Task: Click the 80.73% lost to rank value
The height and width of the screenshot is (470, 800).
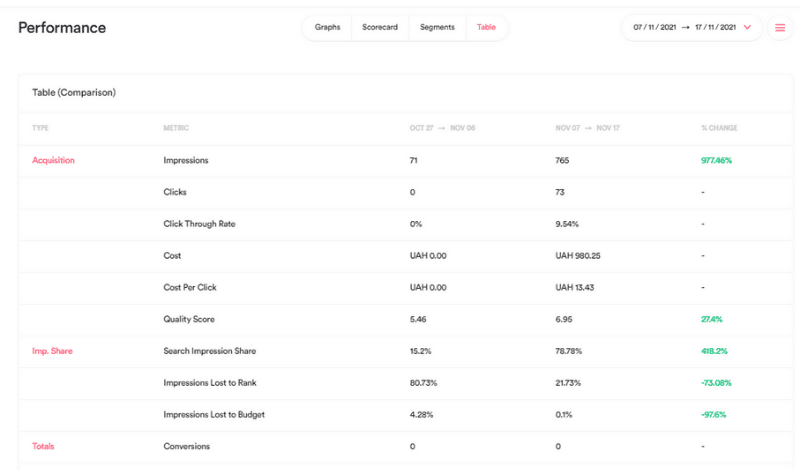Action: tap(423, 383)
